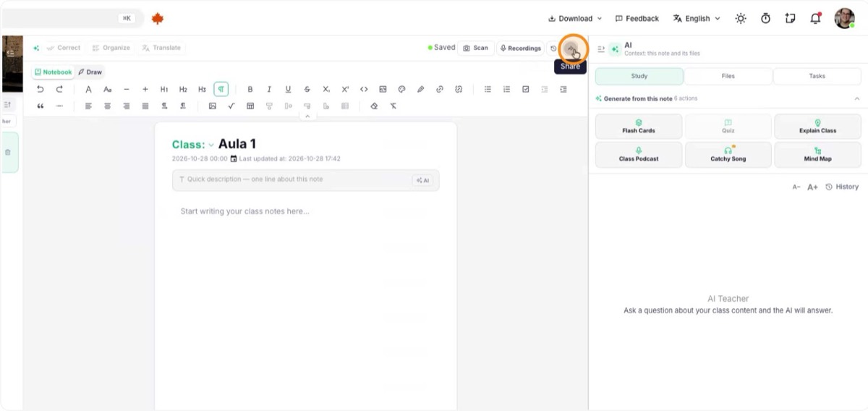The image size is (868, 411).
Task: Switch to the Study tab
Action: point(639,76)
